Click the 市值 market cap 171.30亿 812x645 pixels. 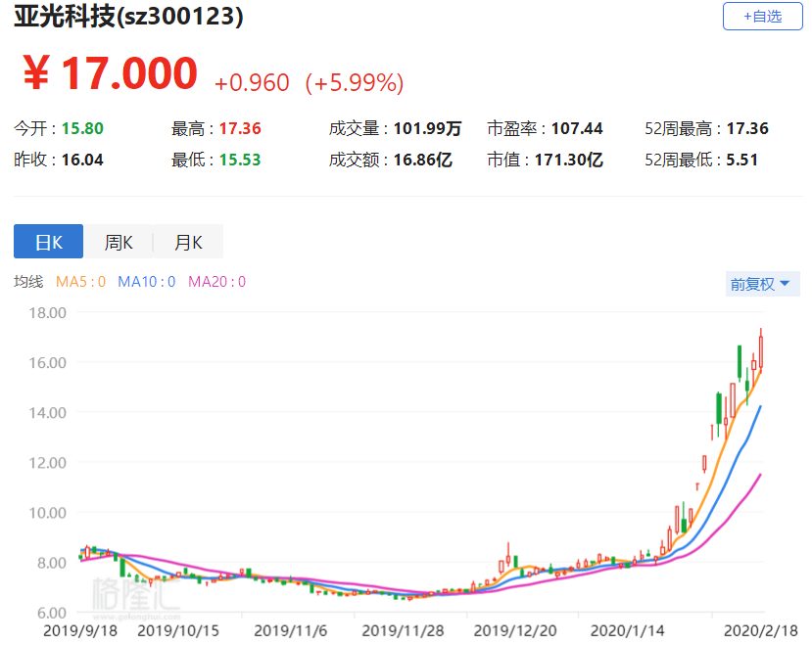click(569, 160)
